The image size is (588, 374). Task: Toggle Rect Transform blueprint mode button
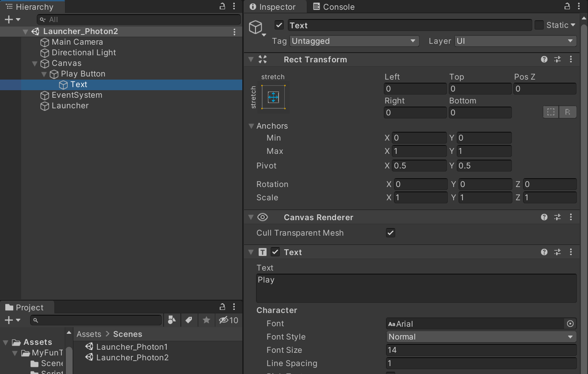(x=551, y=112)
